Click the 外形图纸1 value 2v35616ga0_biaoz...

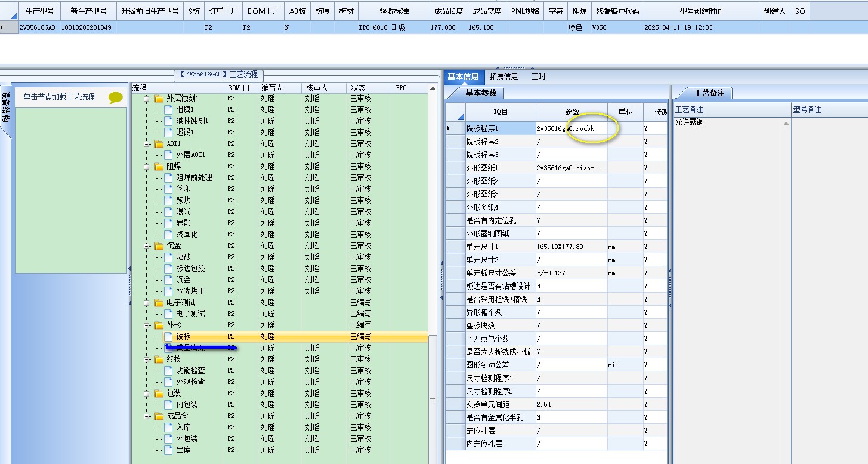pos(572,168)
